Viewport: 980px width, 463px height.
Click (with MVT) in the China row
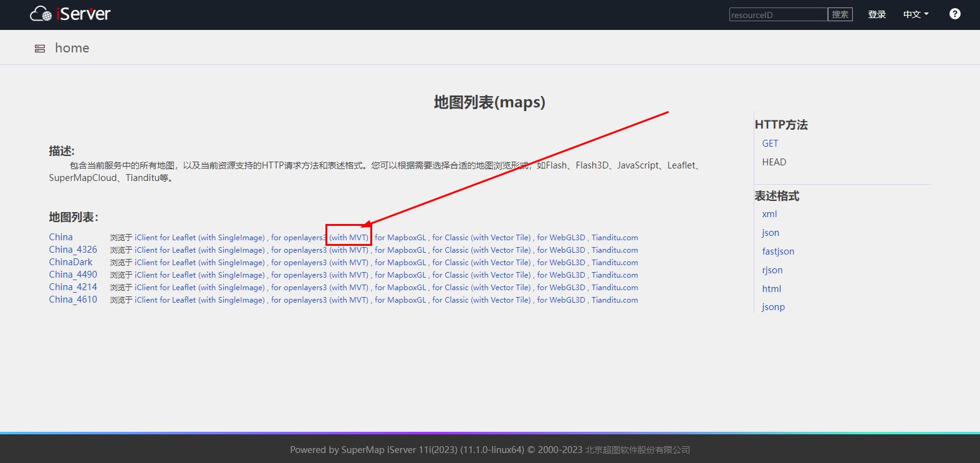[x=349, y=238]
